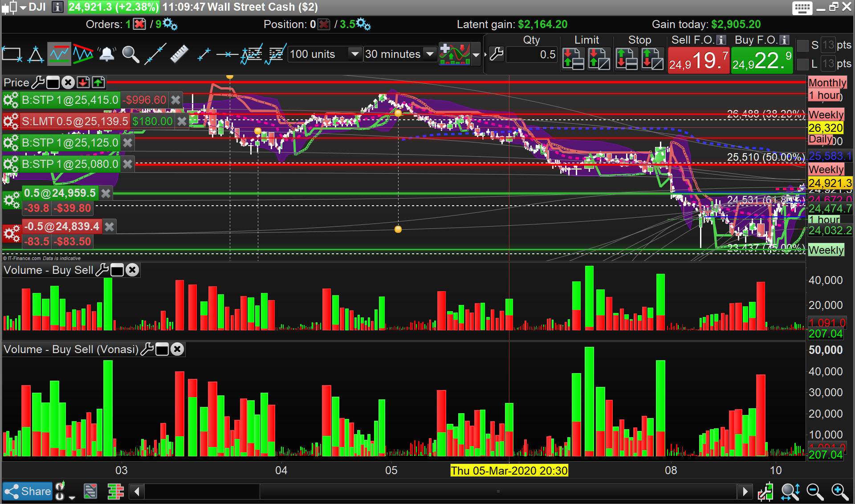Click the magnifying glass zoom tool
Screen dimensions: 855x504
click(130, 54)
